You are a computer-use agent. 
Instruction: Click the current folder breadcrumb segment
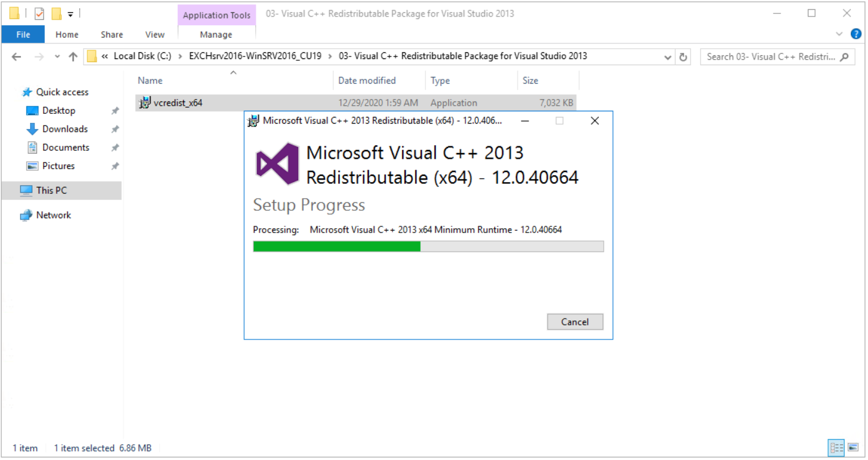click(x=463, y=56)
